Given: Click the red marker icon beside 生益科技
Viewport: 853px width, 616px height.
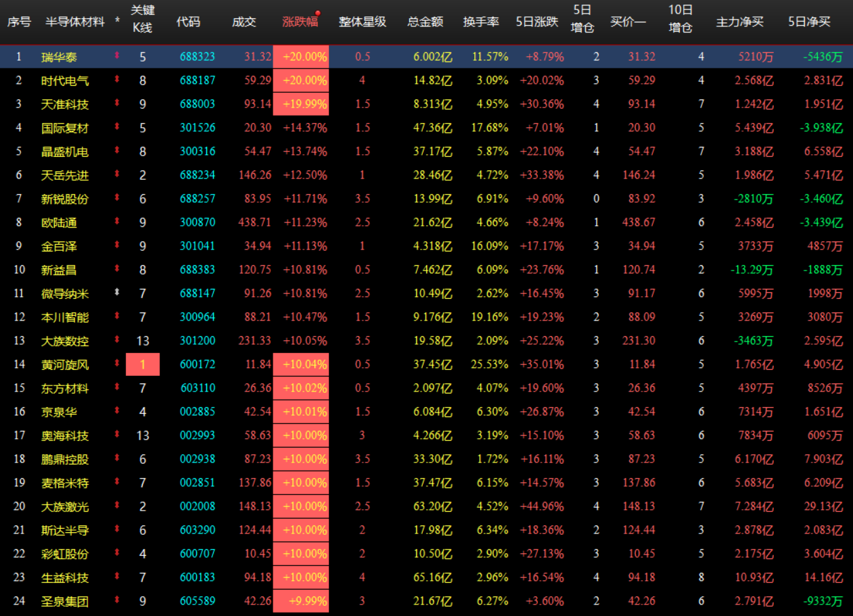Looking at the screenshot, I should (x=117, y=577).
